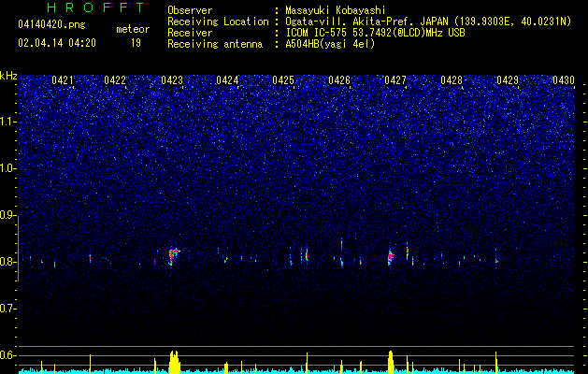Click the 0424 time marker

(227, 79)
